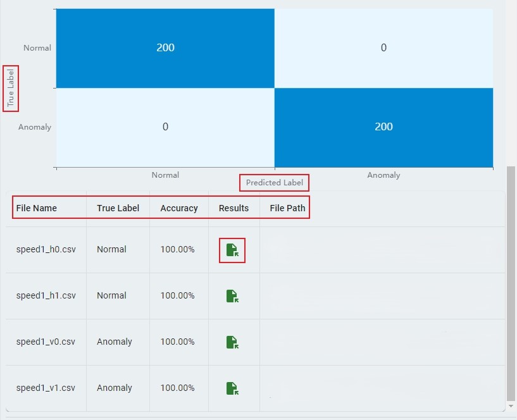Click the True Label column header
This screenshot has width=517, height=420.
118,208
